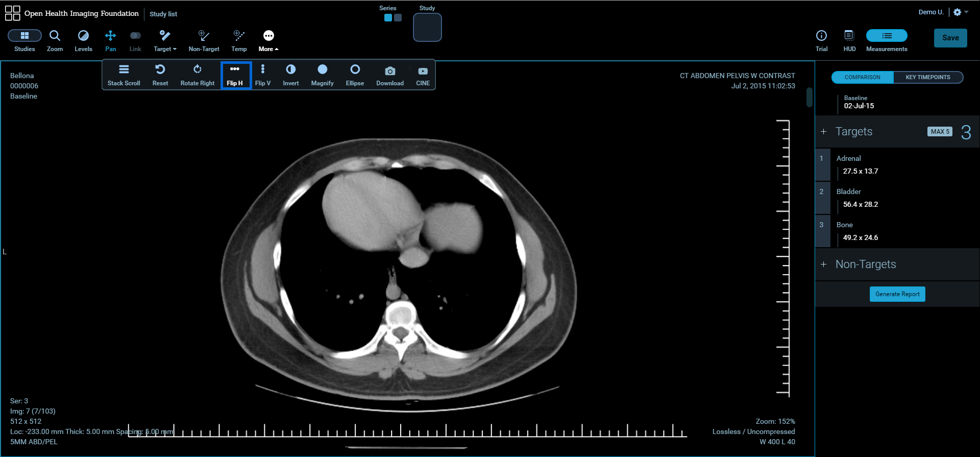The width and height of the screenshot is (980, 457).
Task: Select the Magnify tool
Action: (322, 75)
